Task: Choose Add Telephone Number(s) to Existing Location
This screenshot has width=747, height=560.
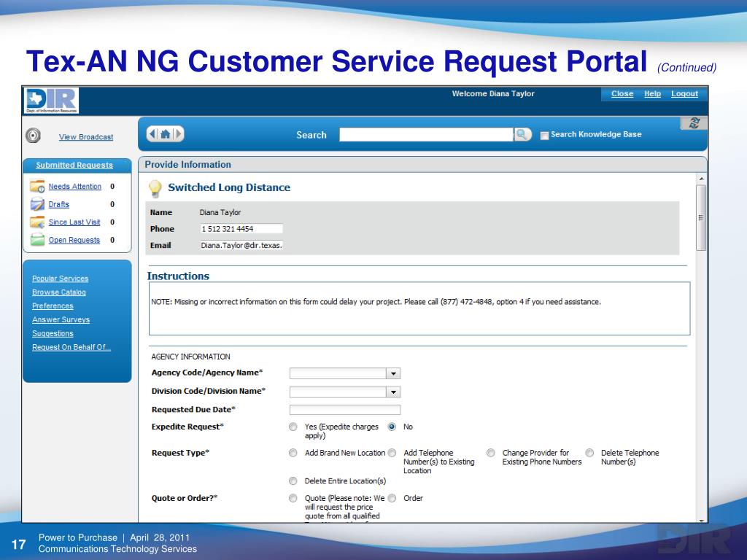Action: pyautogui.click(x=392, y=453)
